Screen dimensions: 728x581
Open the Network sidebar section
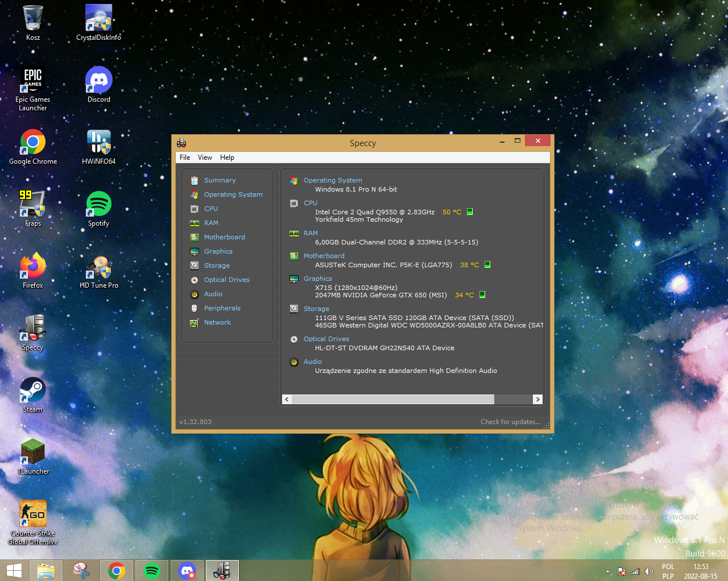point(217,322)
